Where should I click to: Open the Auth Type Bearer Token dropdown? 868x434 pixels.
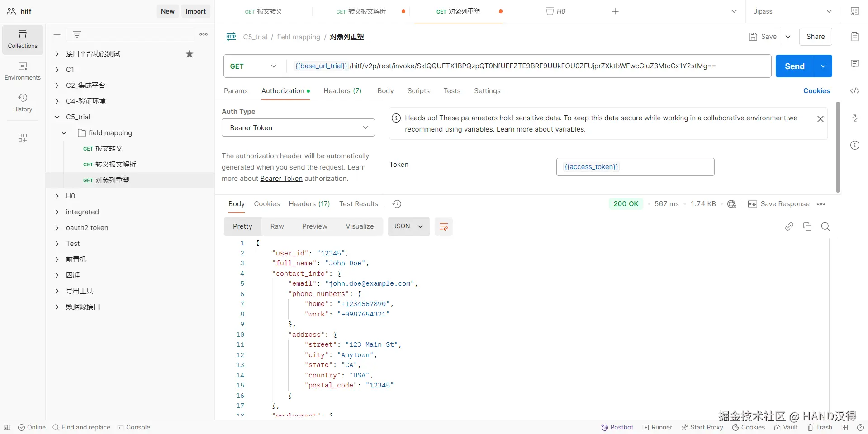[298, 128]
